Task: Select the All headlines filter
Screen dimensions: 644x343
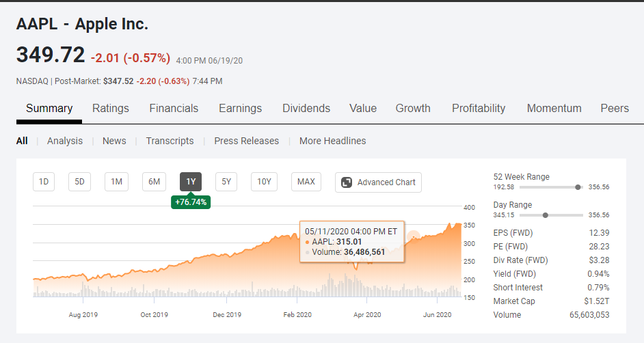Action: click(x=22, y=141)
